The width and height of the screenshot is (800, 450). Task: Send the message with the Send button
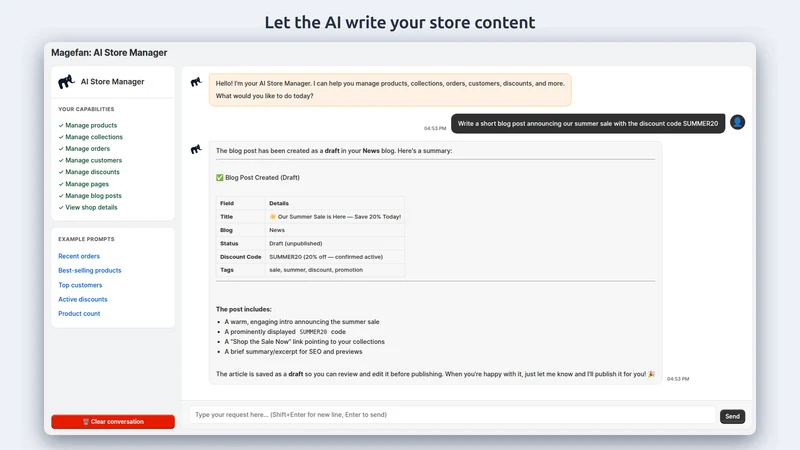pyautogui.click(x=732, y=416)
